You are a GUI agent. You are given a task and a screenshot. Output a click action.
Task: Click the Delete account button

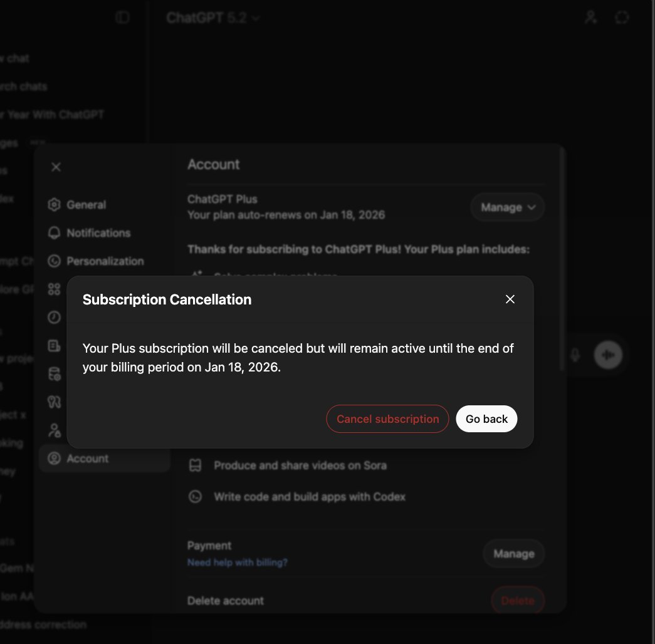click(x=518, y=600)
